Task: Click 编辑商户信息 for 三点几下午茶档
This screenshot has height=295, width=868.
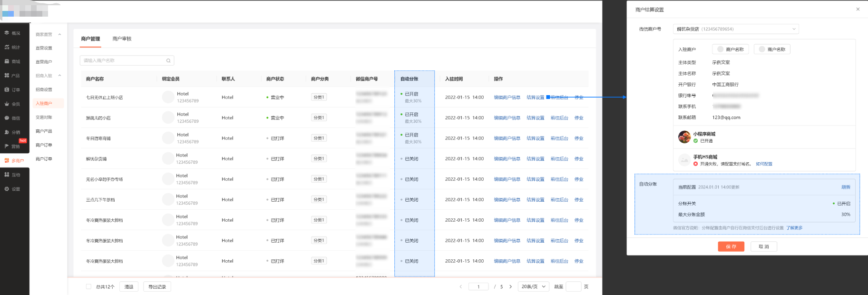Action: coord(507,199)
